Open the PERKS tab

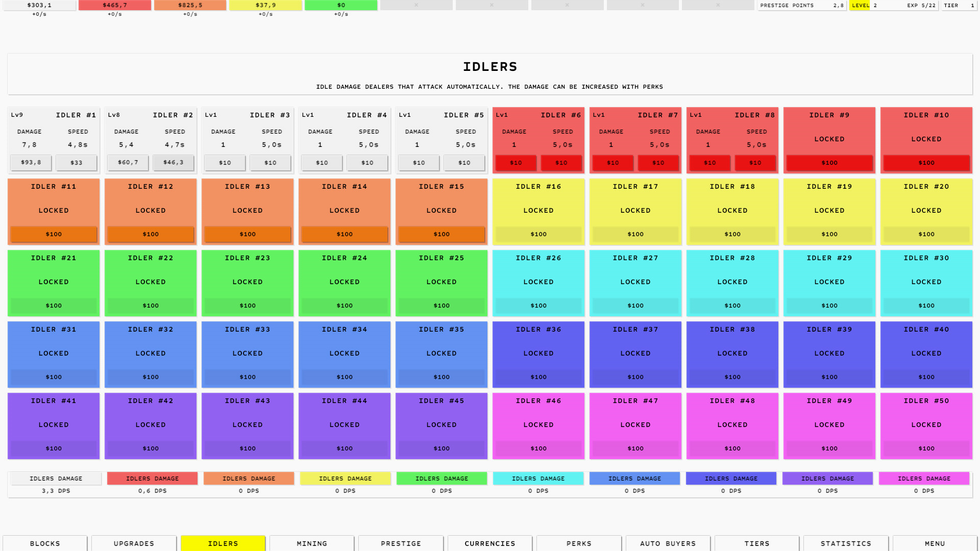point(578,543)
